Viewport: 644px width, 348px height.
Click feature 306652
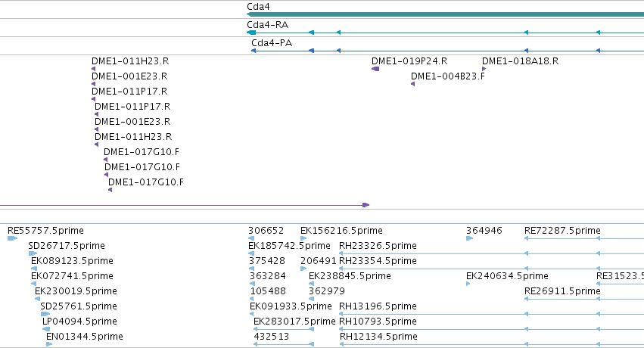(x=266, y=231)
